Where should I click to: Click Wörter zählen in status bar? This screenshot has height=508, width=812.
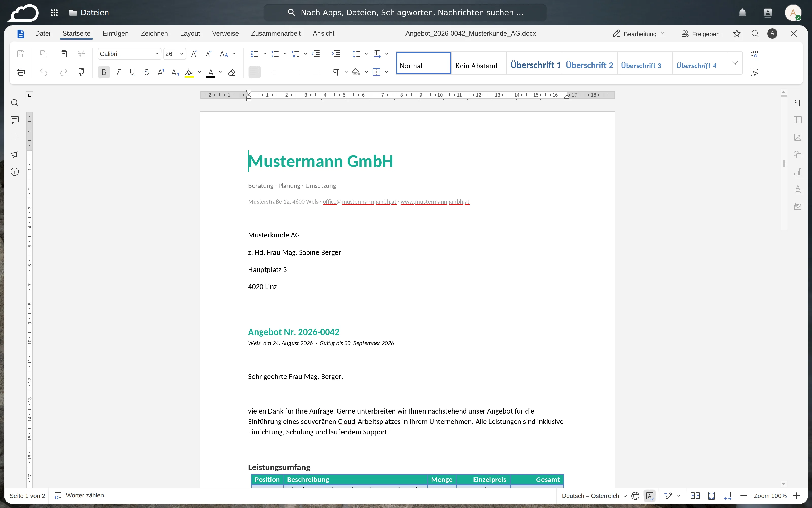(79, 496)
